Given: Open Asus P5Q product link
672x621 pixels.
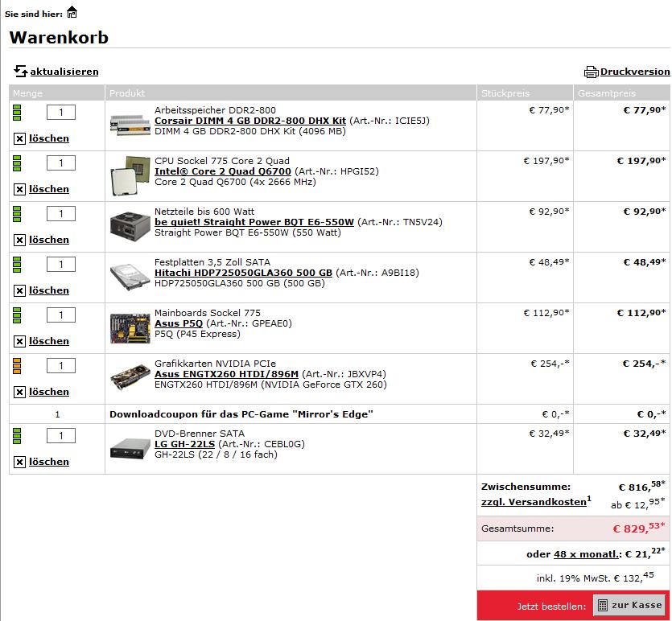Looking at the screenshot, I should (x=179, y=323).
